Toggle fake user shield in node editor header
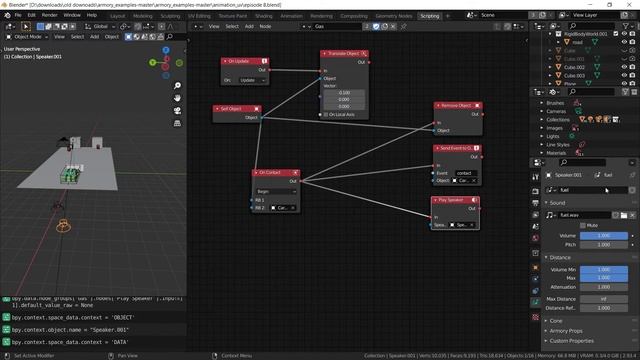Screen dimensions: 640x360 [376, 27]
